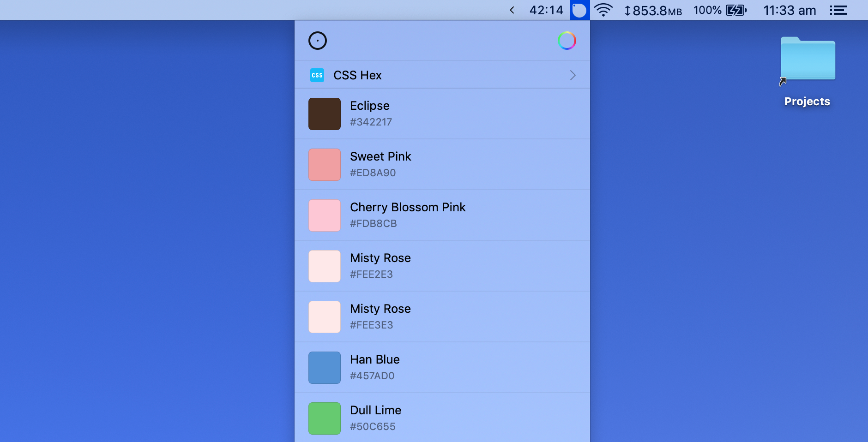Click the memory usage 853.8MB indicator

[x=653, y=10]
